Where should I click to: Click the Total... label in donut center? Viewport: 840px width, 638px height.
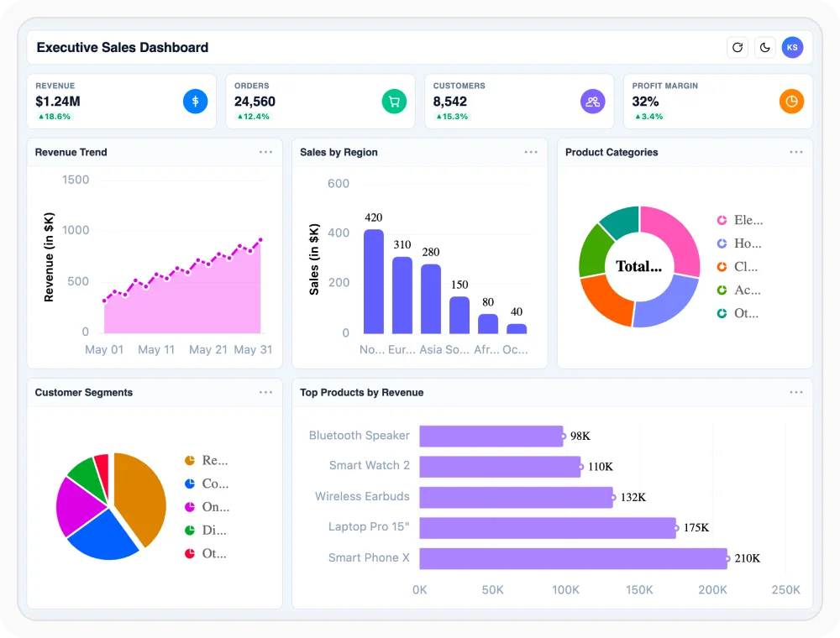638,267
